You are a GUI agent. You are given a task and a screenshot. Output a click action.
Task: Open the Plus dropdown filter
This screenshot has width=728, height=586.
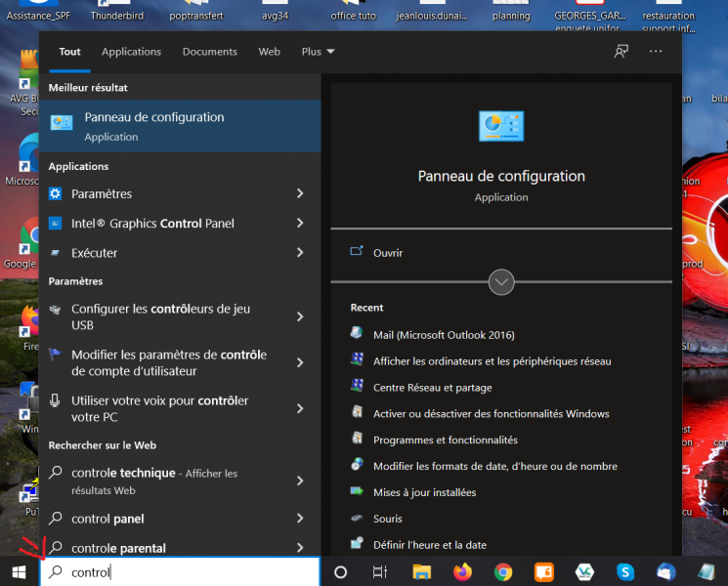click(318, 52)
